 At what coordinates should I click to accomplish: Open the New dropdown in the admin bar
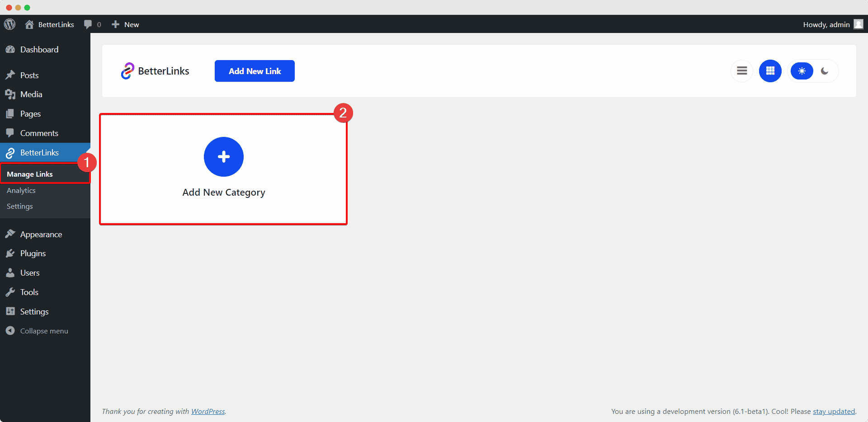[125, 24]
